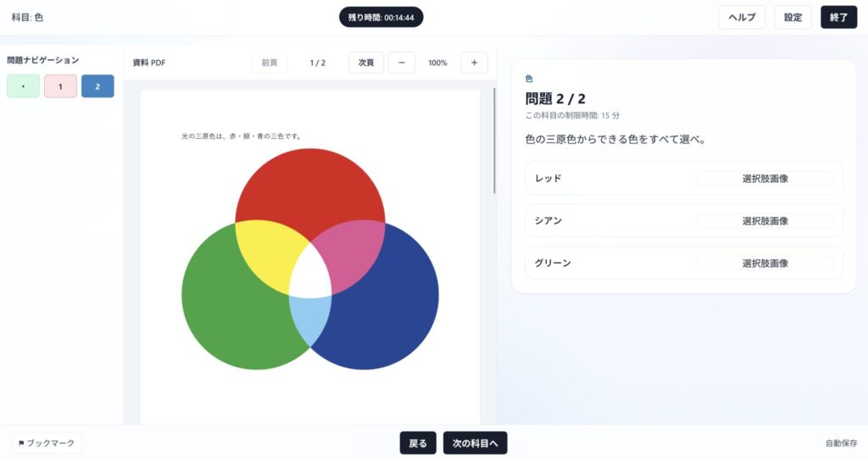Open the dot-marked first navigation item
The image size is (868, 459).
23,86
